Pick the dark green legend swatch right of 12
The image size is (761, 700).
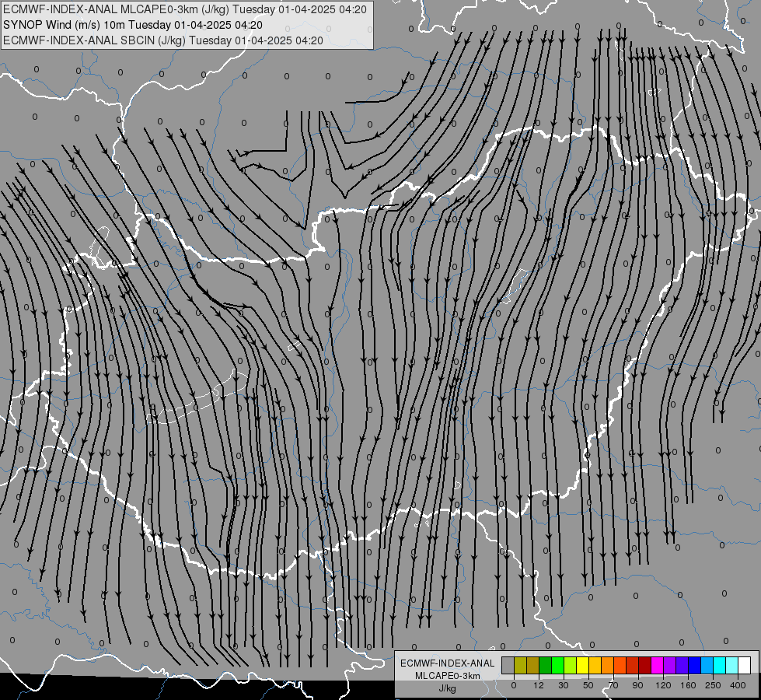[x=545, y=665]
